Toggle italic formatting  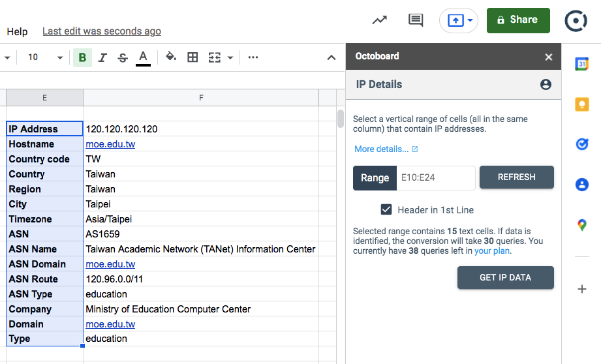point(102,57)
